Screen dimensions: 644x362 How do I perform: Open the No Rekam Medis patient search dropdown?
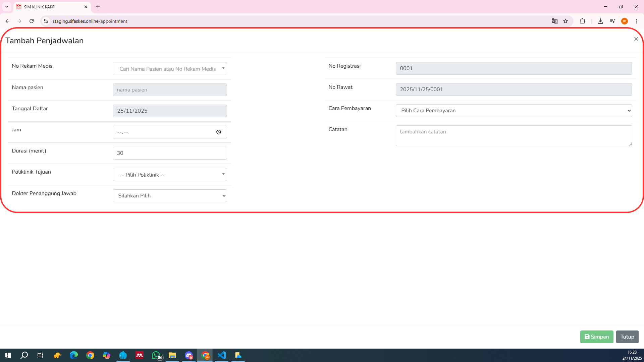point(170,69)
